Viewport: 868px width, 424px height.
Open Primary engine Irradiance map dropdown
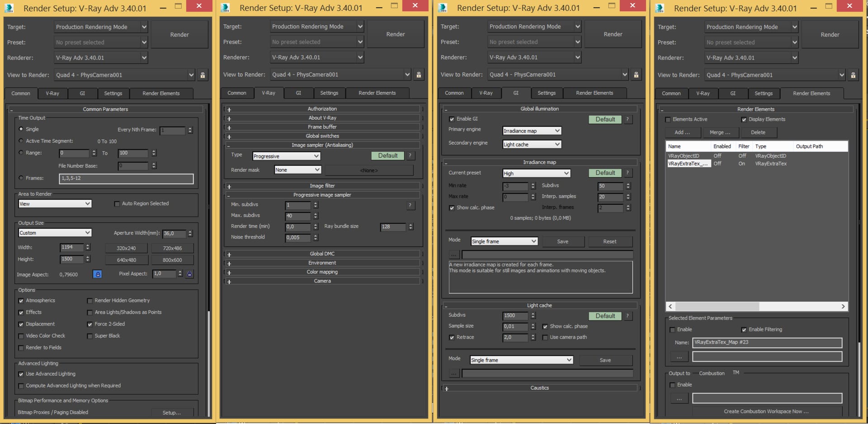[x=532, y=131]
